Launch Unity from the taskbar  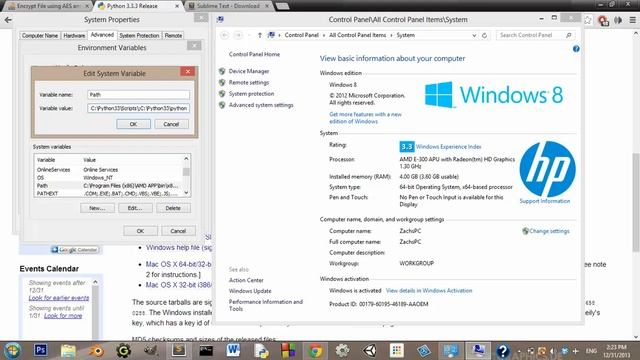(369, 350)
